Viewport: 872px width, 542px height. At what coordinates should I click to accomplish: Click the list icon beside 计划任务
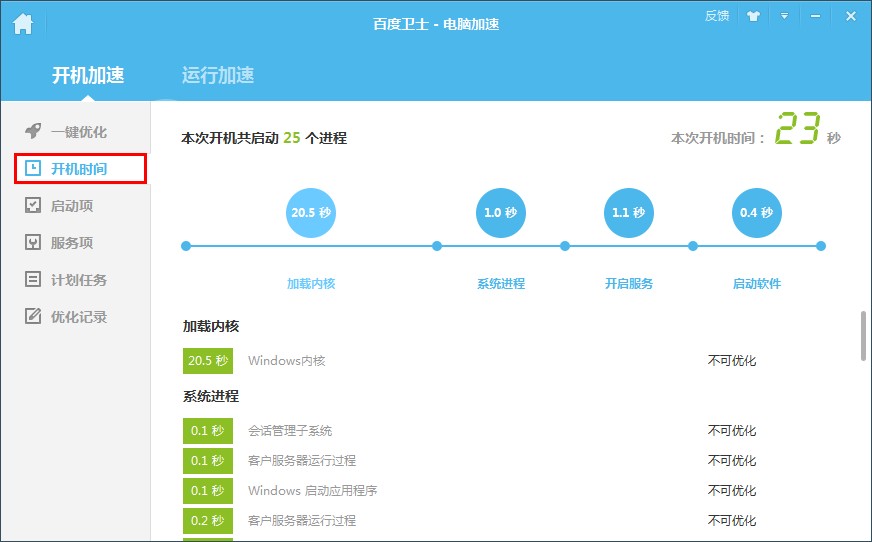click(33, 279)
